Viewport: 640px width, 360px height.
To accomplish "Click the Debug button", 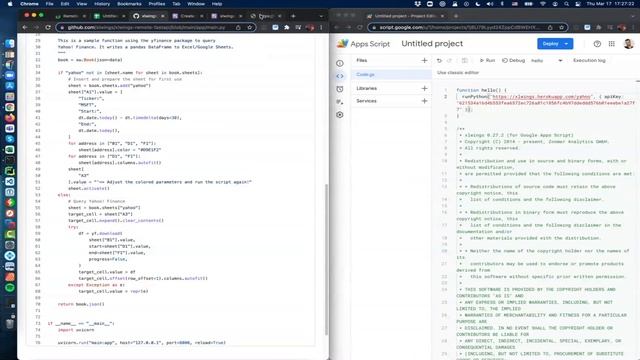I will click(x=513, y=60).
